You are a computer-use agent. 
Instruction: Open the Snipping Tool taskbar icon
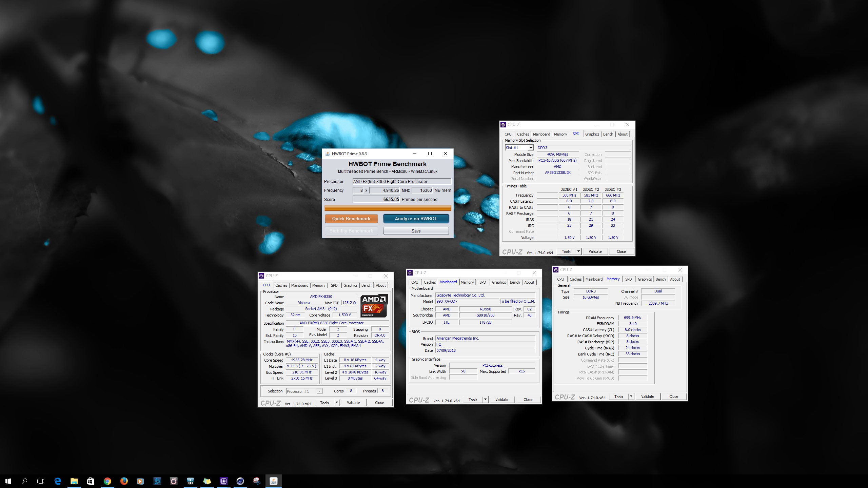[x=257, y=481]
